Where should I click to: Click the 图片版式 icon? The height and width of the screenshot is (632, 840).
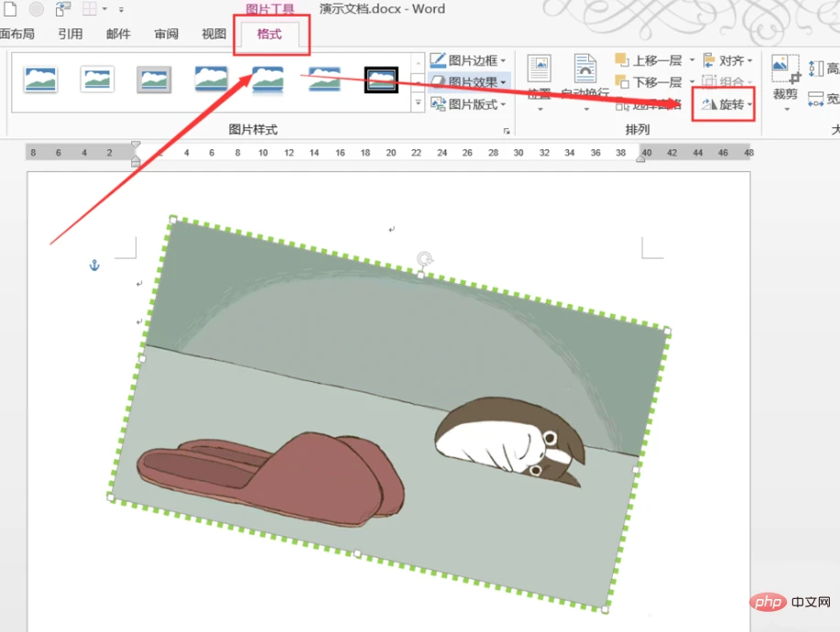[x=438, y=104]
